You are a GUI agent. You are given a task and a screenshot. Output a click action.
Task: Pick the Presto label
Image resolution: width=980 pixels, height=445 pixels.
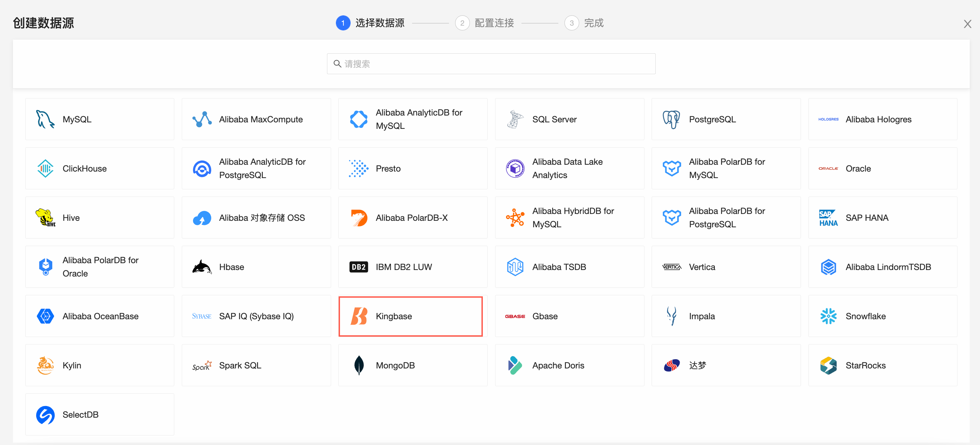pos(388,168)
